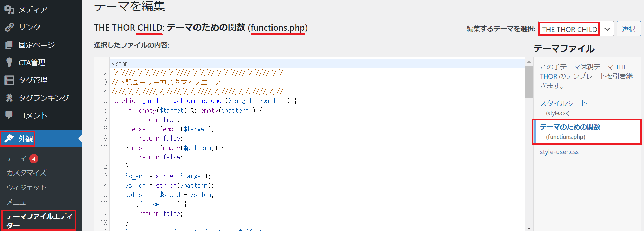Open the テーマ submenu item
Image resolution: width=644 pixels, height=231 pixels.
[16, 158]
